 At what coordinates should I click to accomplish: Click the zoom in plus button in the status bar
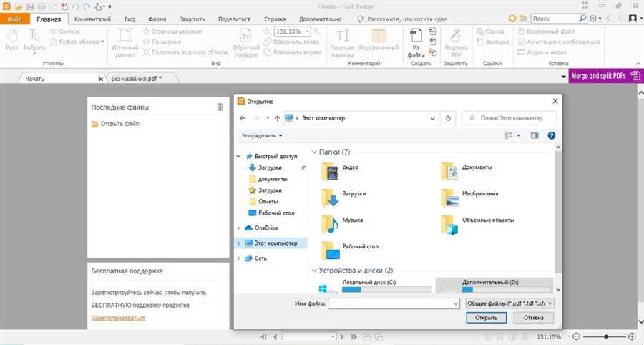pos(632,337)
